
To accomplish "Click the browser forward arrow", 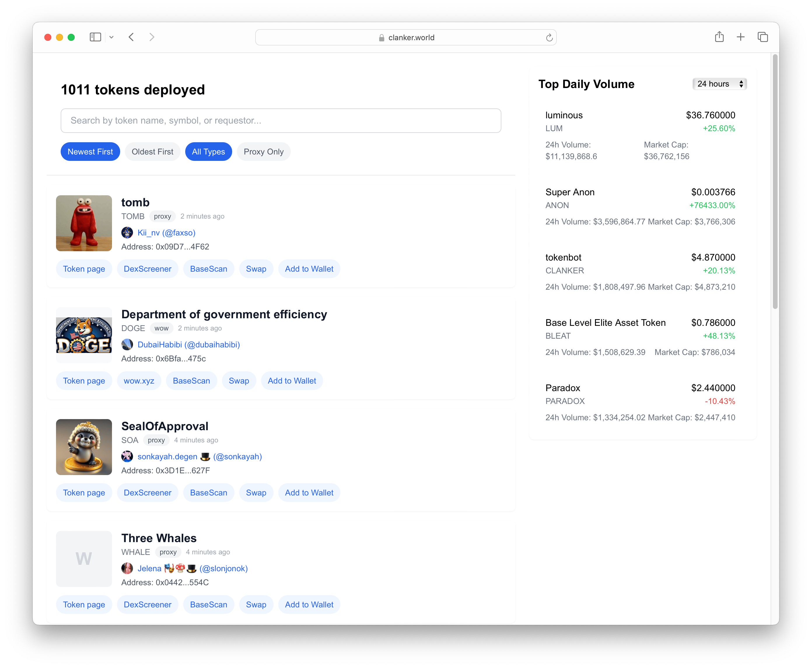I will [x=152, y=37].
